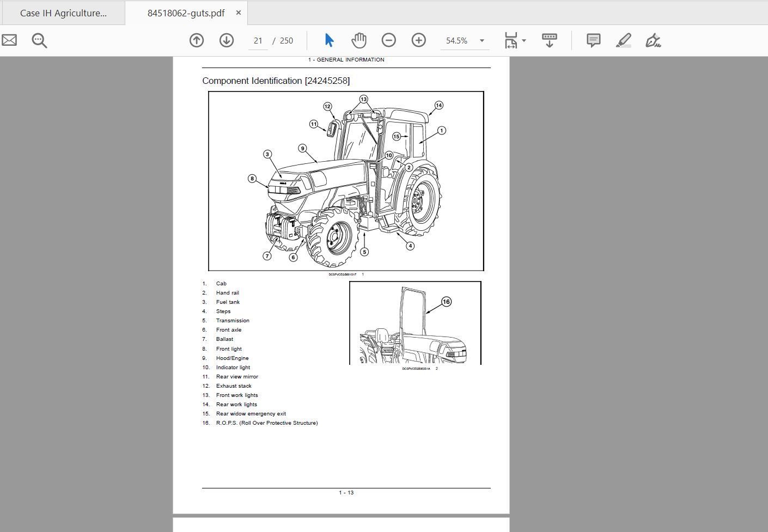Zoom out with the minus button
This screenshot has height=532, width=768.
[388, 40]
